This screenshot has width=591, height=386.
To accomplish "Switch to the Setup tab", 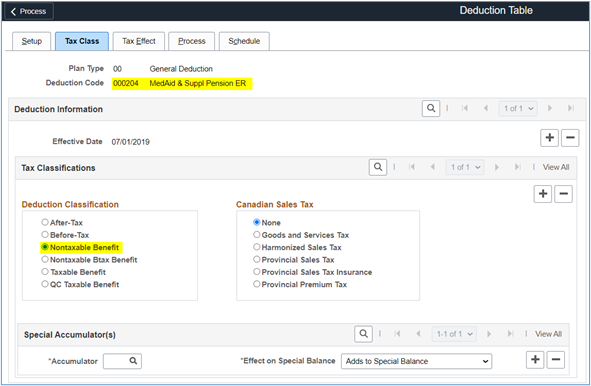I will 32,41.
